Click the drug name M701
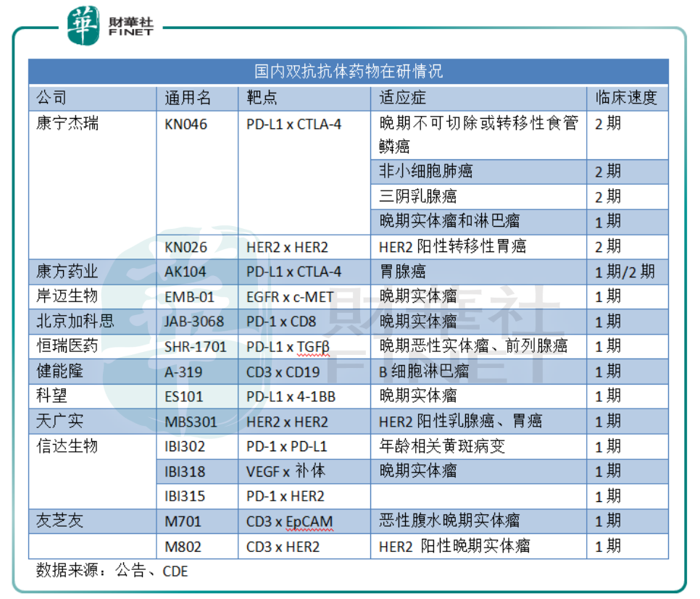 pos(183,521)
